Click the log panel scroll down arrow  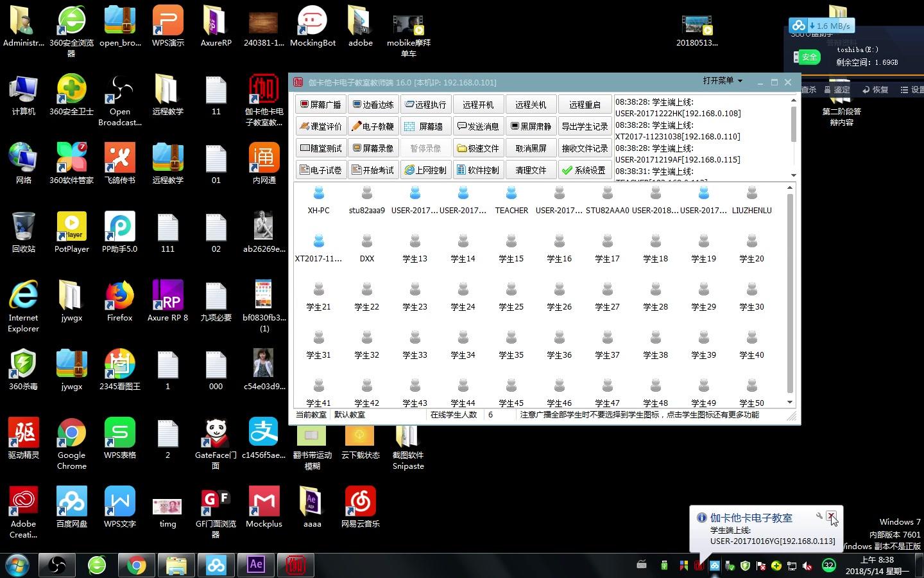[x=794, y=175]
